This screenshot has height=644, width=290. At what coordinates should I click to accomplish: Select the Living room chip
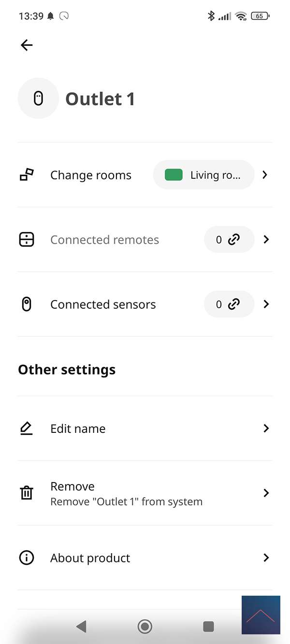(203, 175)
